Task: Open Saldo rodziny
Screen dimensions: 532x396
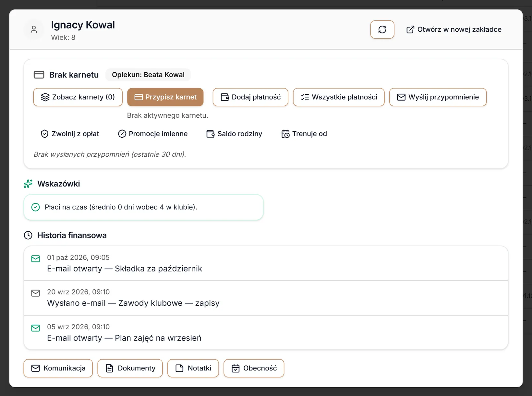Action: pyautogui.click(x=234, y=134)
